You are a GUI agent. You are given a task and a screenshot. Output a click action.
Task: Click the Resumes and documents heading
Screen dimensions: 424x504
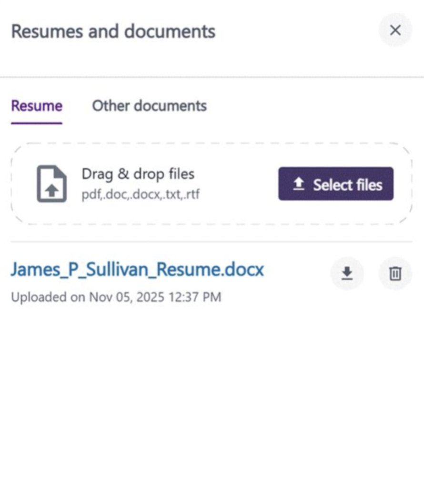[x=113, y=31]
